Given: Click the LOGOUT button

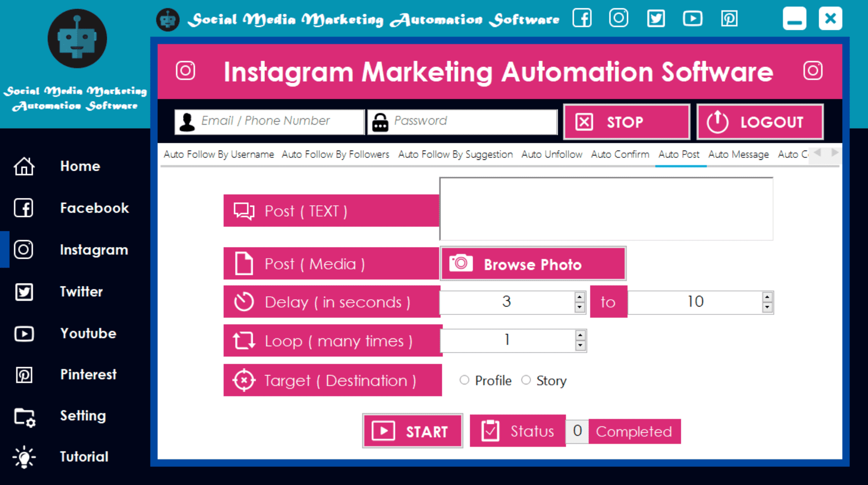Looking at the screenshot, I should click(x=759, y=122).
